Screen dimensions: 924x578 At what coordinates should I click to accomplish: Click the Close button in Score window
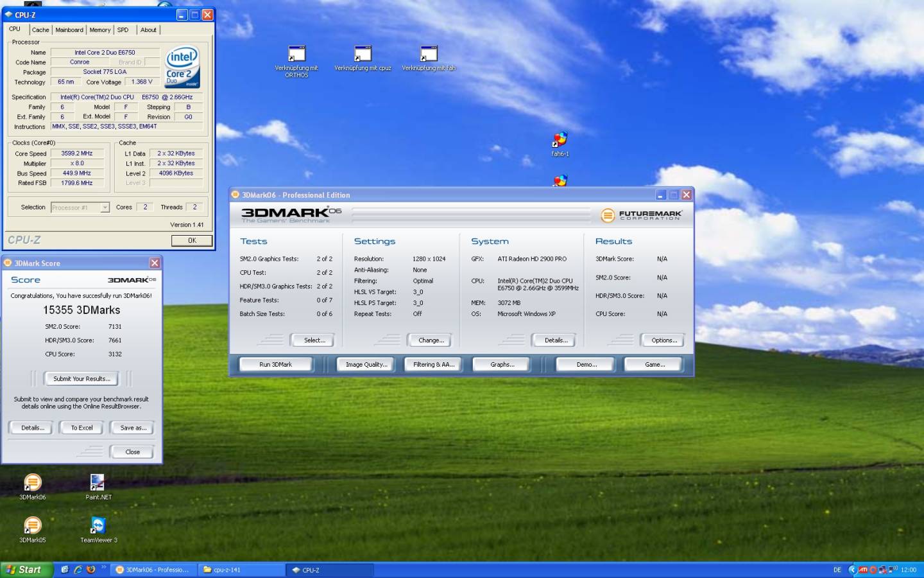tap(133, 452)
